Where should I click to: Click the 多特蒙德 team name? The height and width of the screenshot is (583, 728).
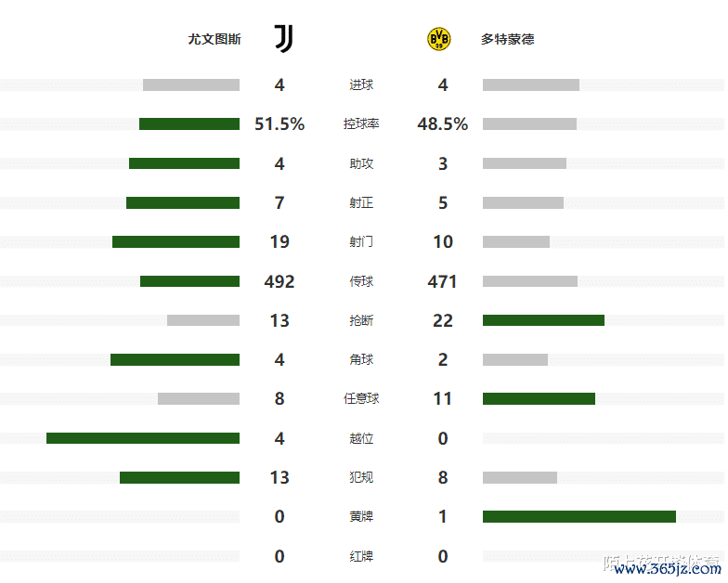508,39
